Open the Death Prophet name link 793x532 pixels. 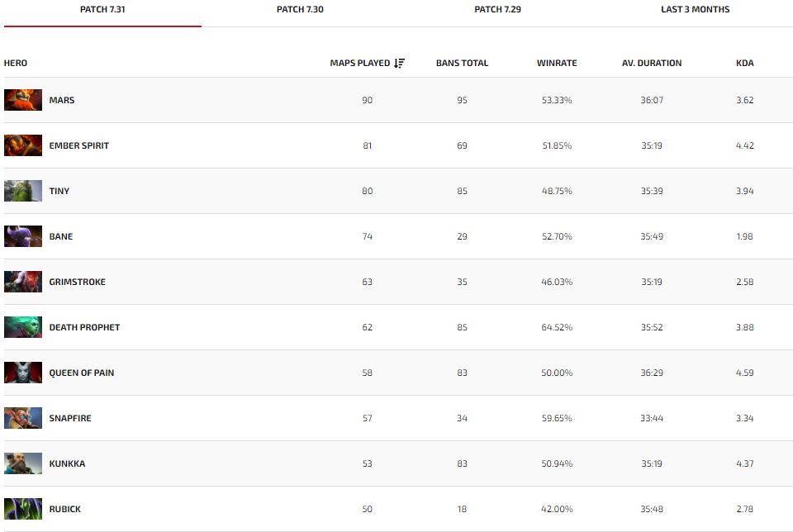[84, 327]
